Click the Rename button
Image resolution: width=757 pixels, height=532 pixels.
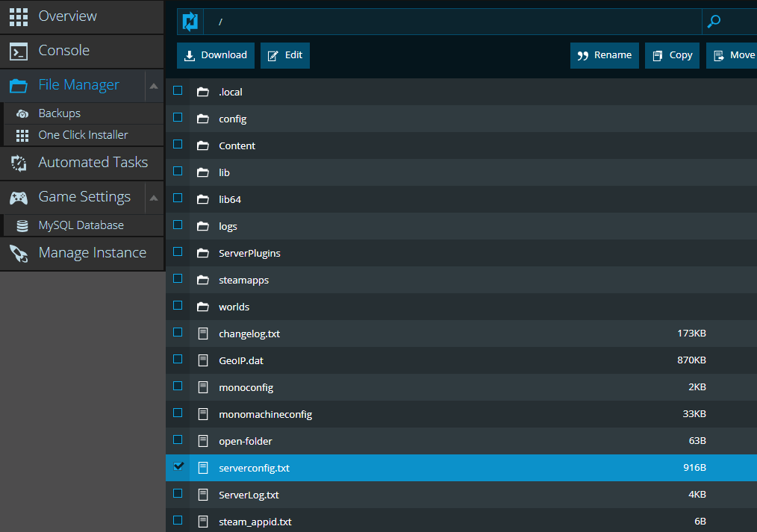[x=605, y=55]
